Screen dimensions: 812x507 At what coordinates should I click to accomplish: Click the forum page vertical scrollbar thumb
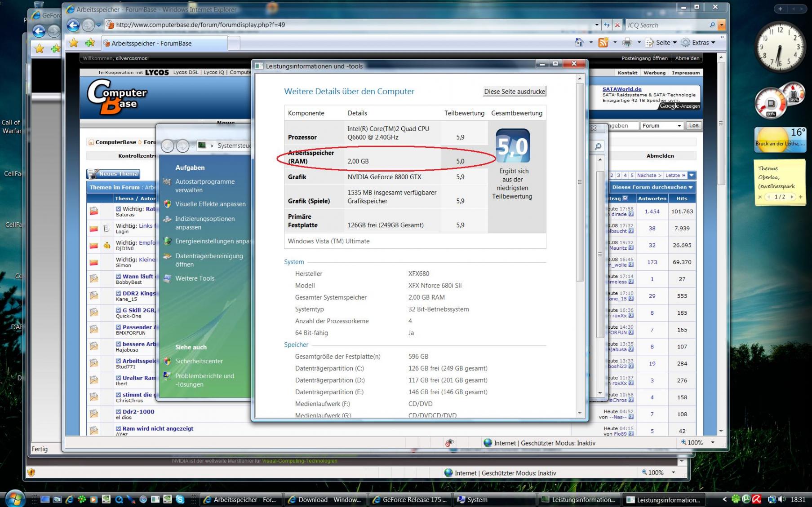click(721, 123)
